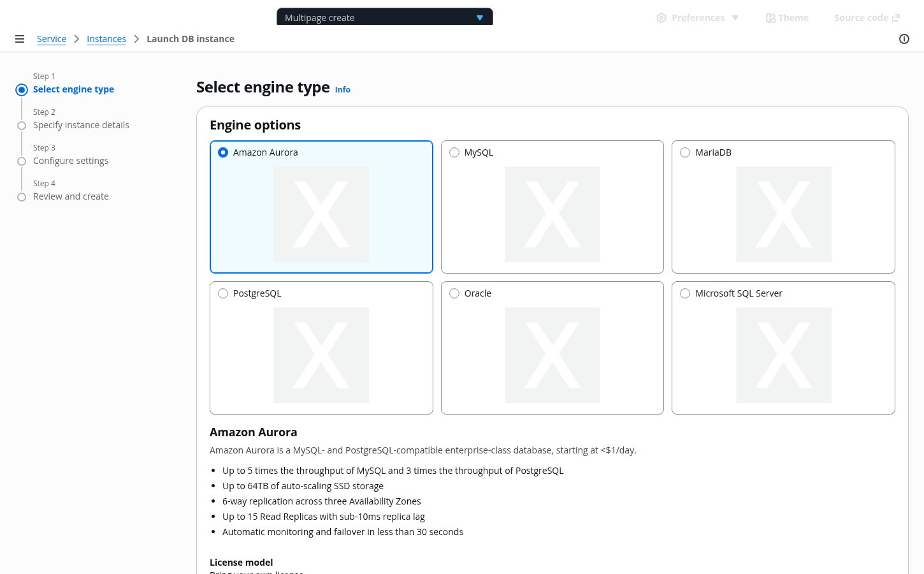Click the Oracle engine placeholder image

[552, 355]
